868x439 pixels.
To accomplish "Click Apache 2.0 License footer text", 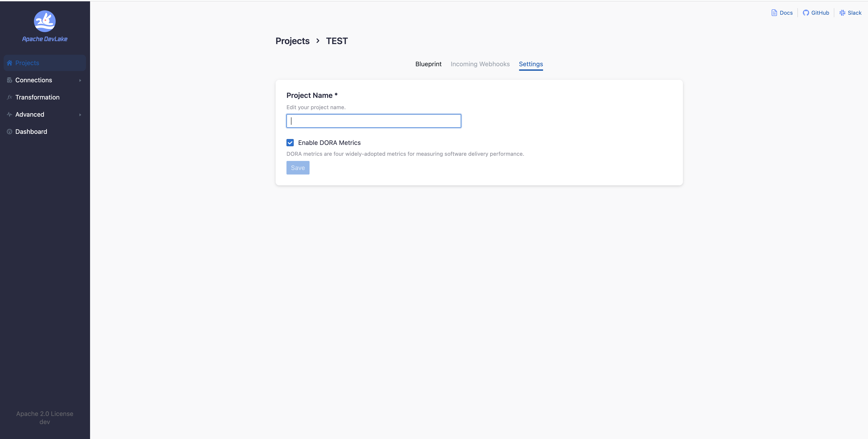I will [x=45, y=414].
